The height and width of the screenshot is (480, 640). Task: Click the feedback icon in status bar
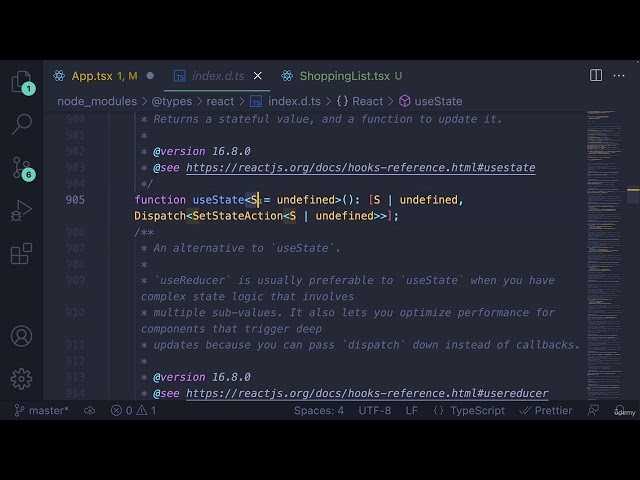click(593, 411)
